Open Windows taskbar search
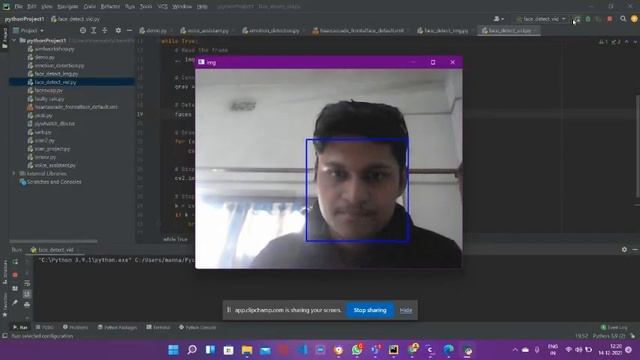Viewport: 640px width, 360px height. [192, 350]
